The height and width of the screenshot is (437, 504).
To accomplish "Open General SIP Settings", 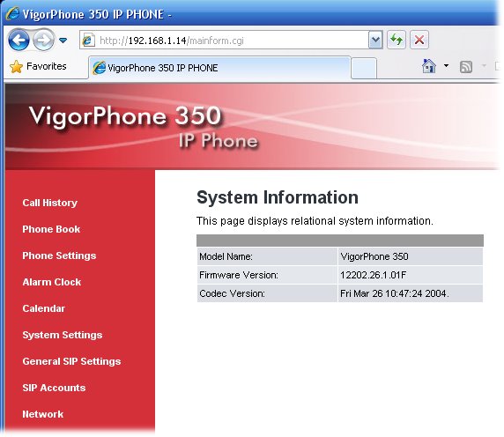I will tap(71, 361).
